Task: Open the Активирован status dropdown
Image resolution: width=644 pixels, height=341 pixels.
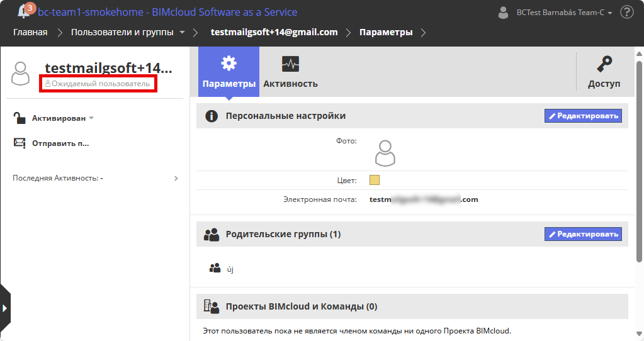Action: coord(63,118)
